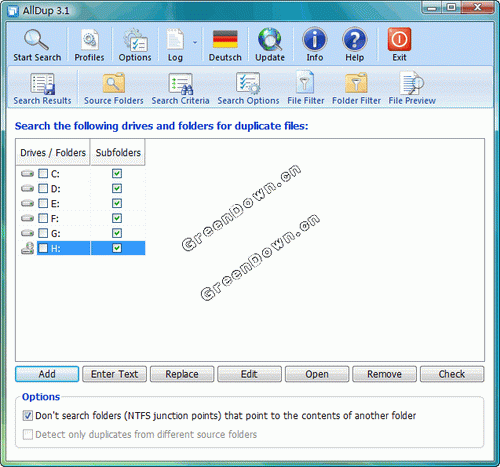Image resolution: width=500 pixels, height=467 pixels.
Task: Uncheck Subfolders for drive D:
Action: pos(117,189)
